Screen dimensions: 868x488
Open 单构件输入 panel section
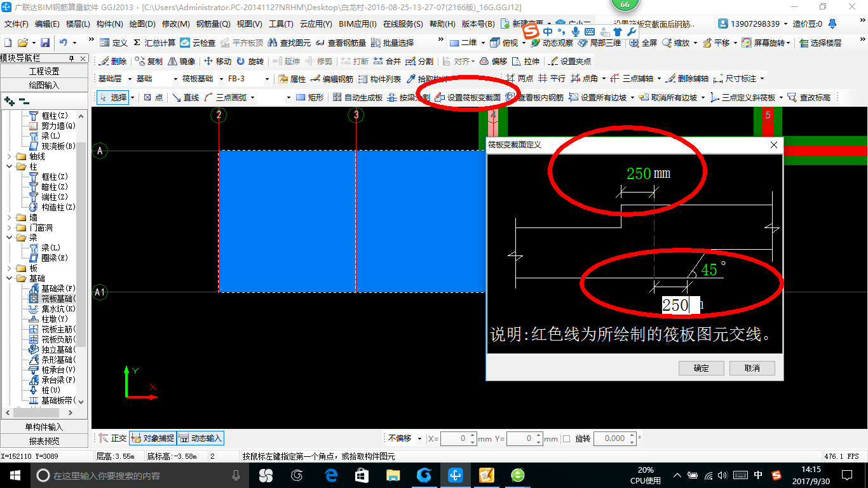tap(44, 427)
